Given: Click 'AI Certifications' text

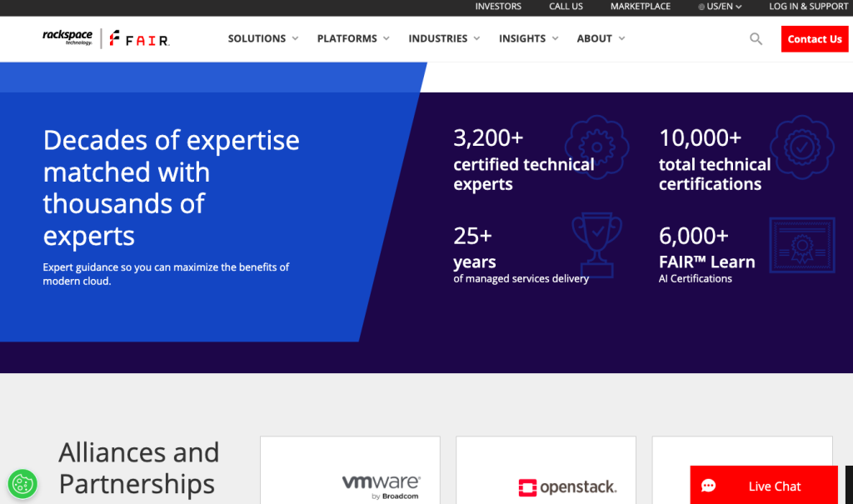Looking at the screenshot, I should [x=696, y=279].
